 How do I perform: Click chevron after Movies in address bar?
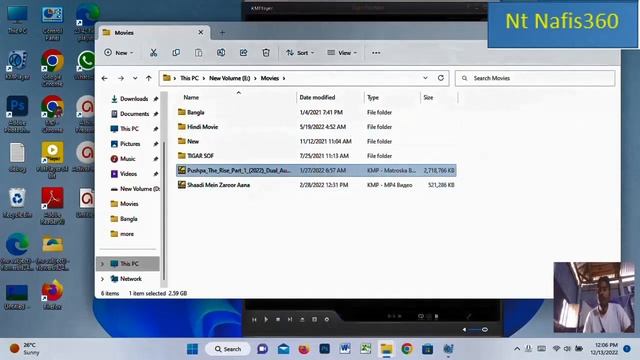click(284, 78)
